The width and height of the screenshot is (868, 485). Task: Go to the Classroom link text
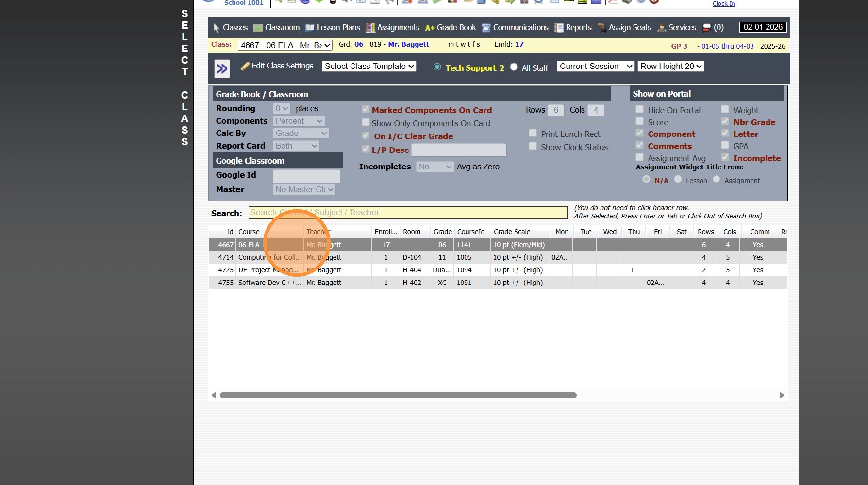(282, 28)
